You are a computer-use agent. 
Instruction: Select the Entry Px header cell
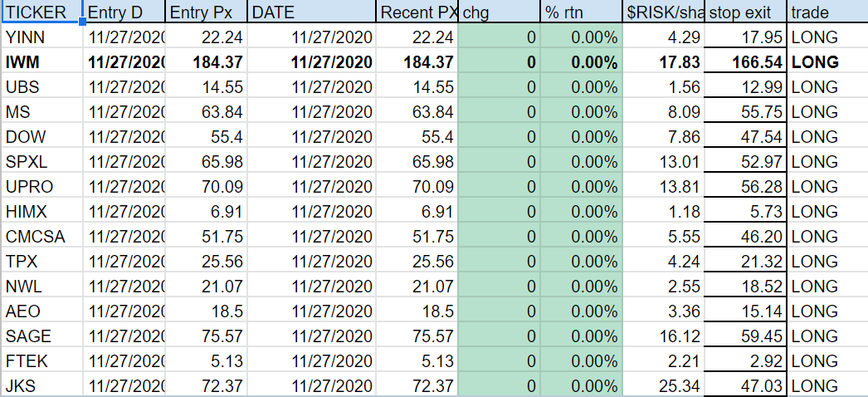click(206, 12)
